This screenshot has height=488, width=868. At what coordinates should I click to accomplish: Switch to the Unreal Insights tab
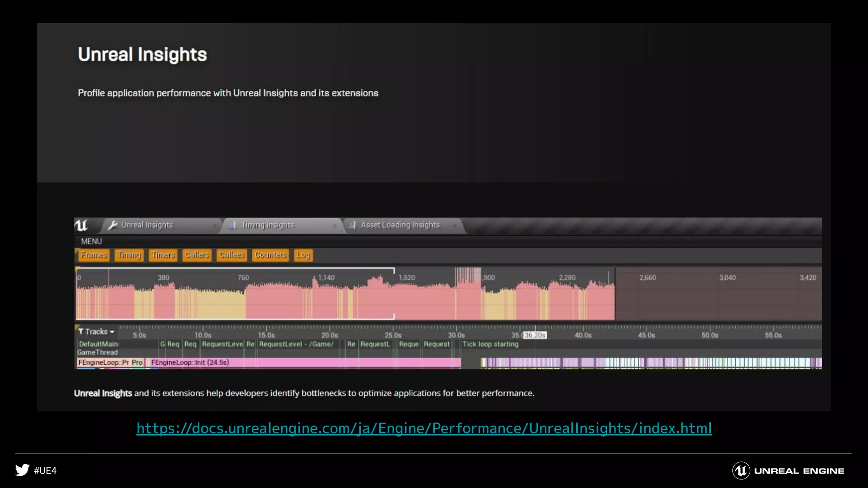[x=147, y=225]
